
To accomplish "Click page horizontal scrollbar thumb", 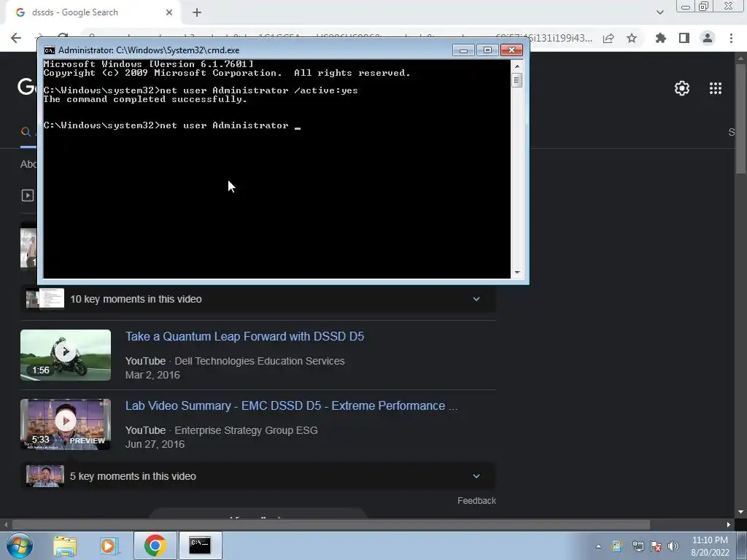I will [x=330, y=524].
